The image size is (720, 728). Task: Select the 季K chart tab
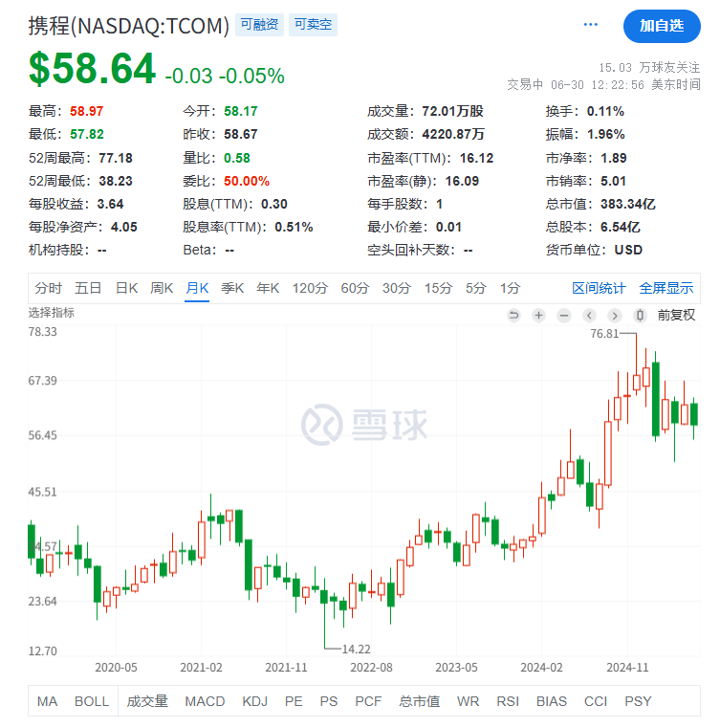[x=232, y=288]
